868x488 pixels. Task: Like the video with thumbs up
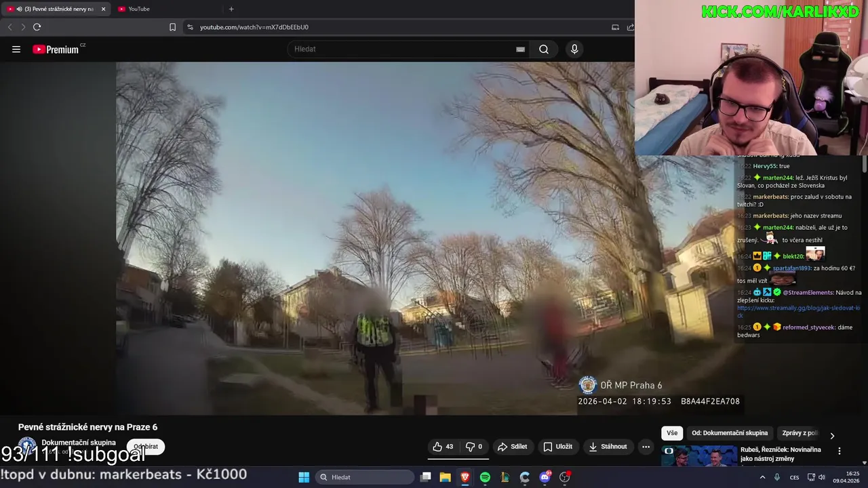pos(443,447)
